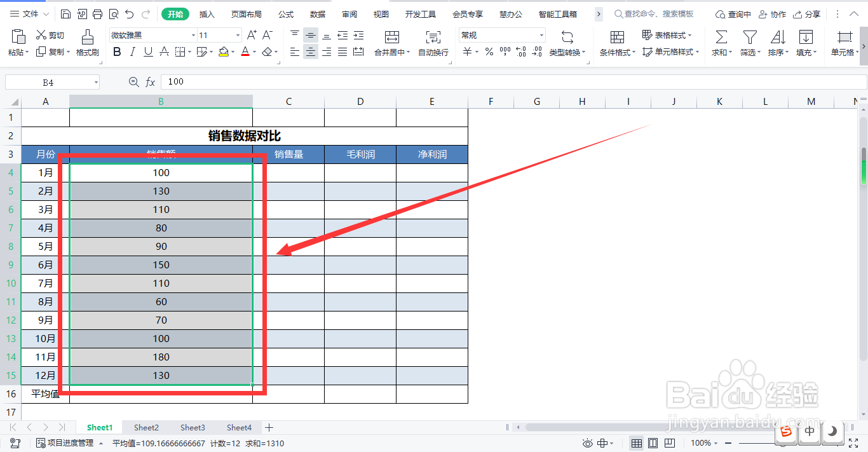Add a new worksheet with the plus button
This screenshot has width=868, height=452.
269,427
